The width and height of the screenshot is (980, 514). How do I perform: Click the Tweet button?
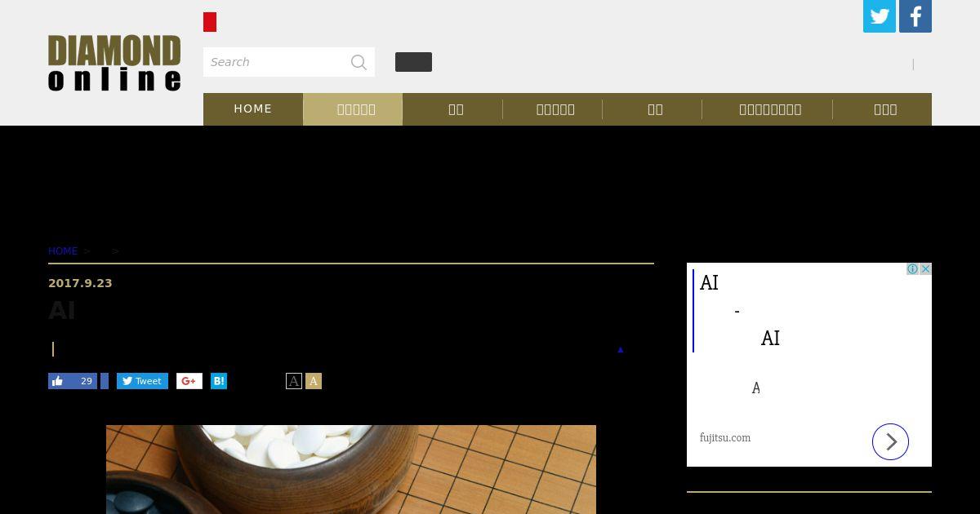pos(142,381)
